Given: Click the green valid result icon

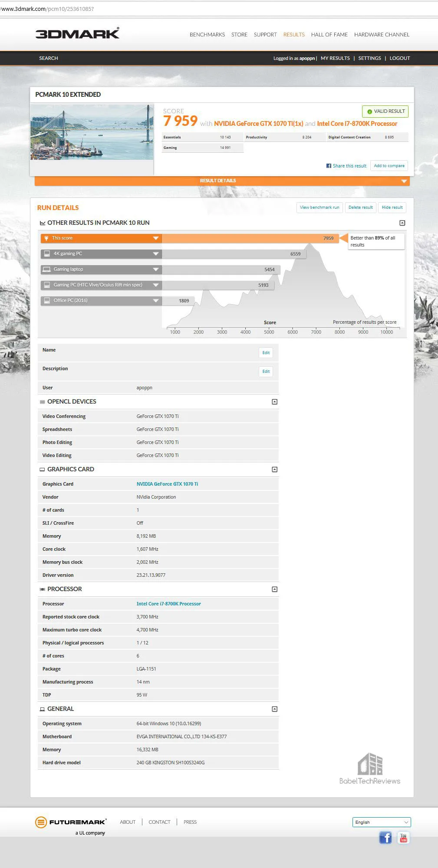Looking at the screenshot, I should pyautogui.click(x=369, y=112).
